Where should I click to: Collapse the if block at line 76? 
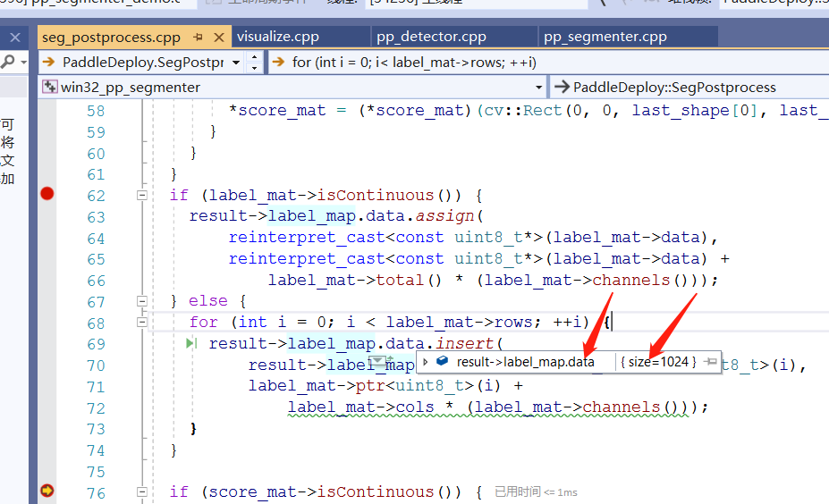(141, 491)
